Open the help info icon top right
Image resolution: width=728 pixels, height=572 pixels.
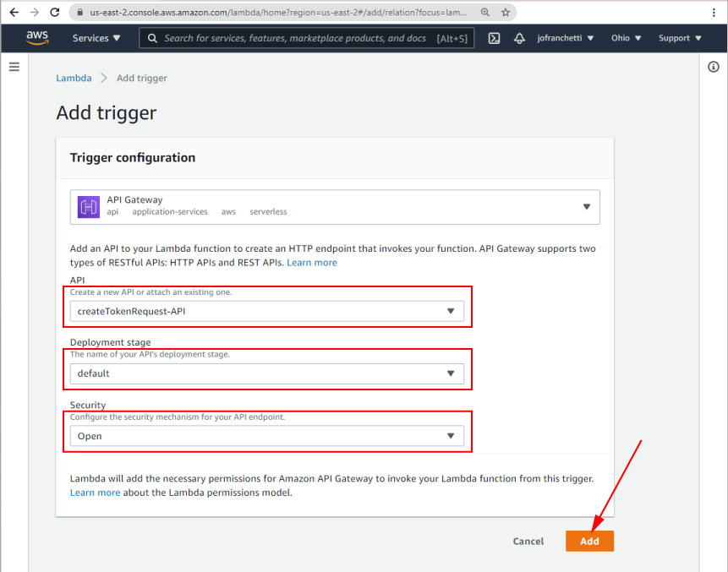(714, 67)
